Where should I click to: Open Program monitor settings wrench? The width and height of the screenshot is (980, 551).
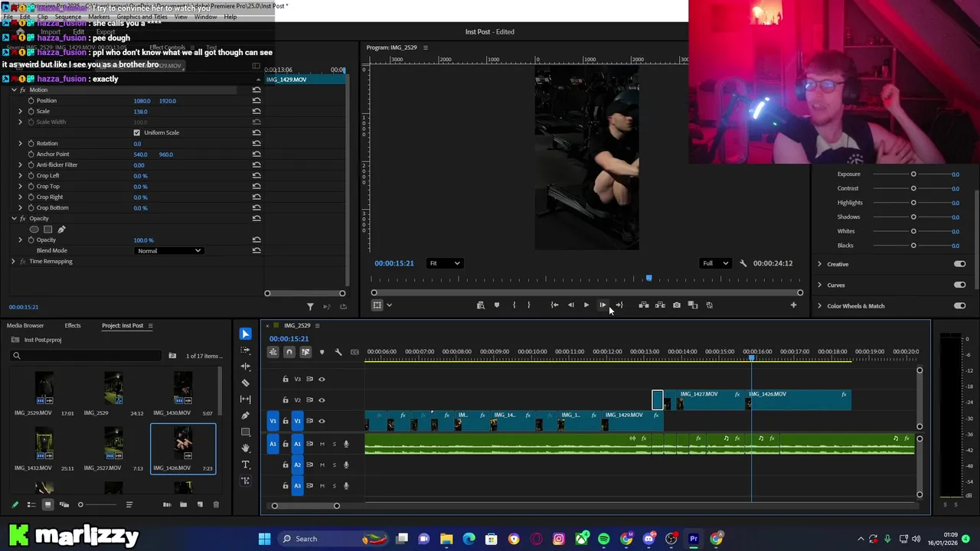pyautogui.click(x=743, y=263)
